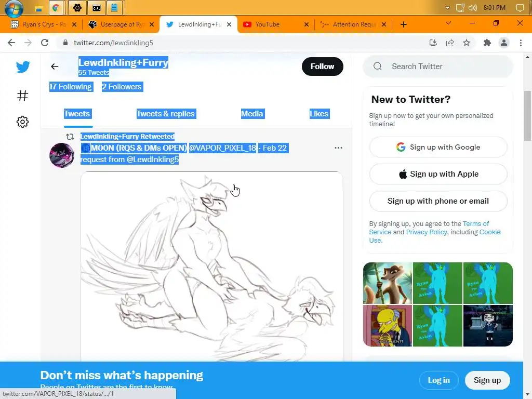The image size is (532, 399).
Task: Reload the page with the refresh icon
Action: [x=45, y=43]
